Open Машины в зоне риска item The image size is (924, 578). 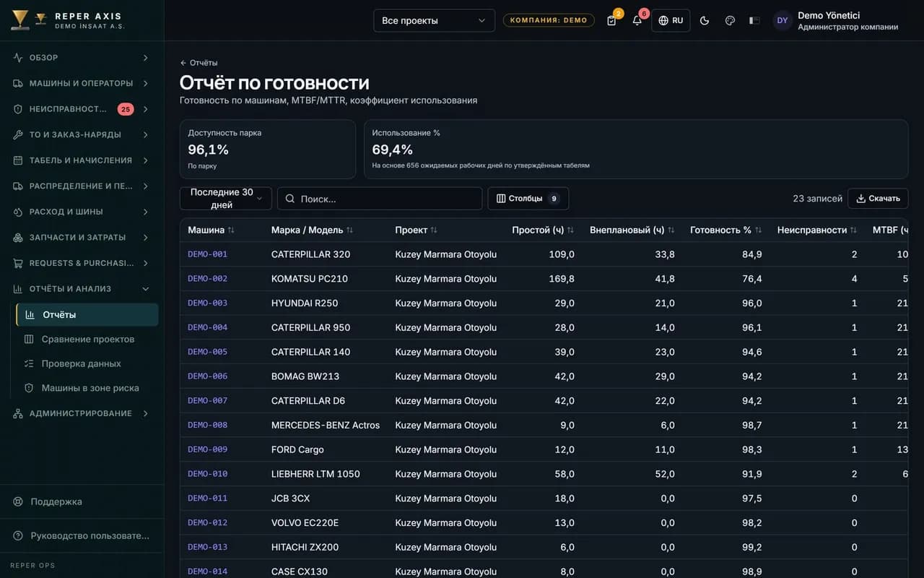(x=87, y=388)
